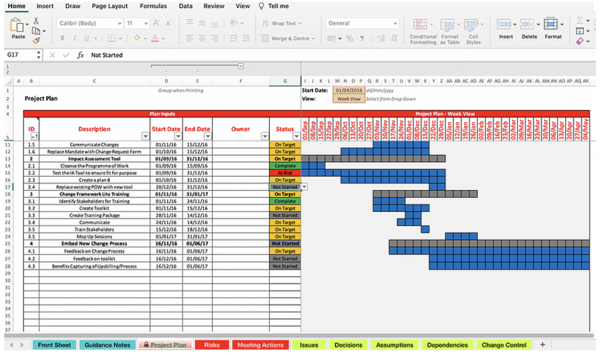
Task: Add a new sheet with the plus button
Action: click(x=542, y=345)
